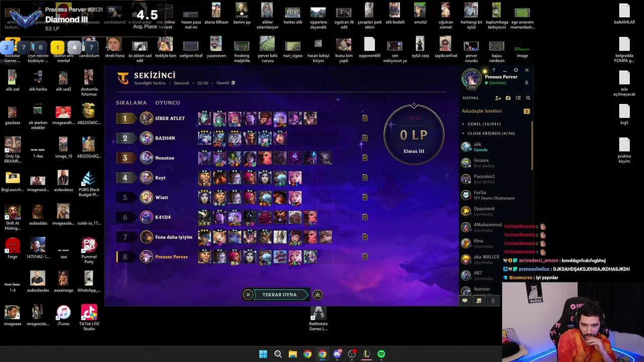Select the big5 text file on desktop
Image resolution: width=644 pixels, height=362 pixels.
(x=624, y=115)
